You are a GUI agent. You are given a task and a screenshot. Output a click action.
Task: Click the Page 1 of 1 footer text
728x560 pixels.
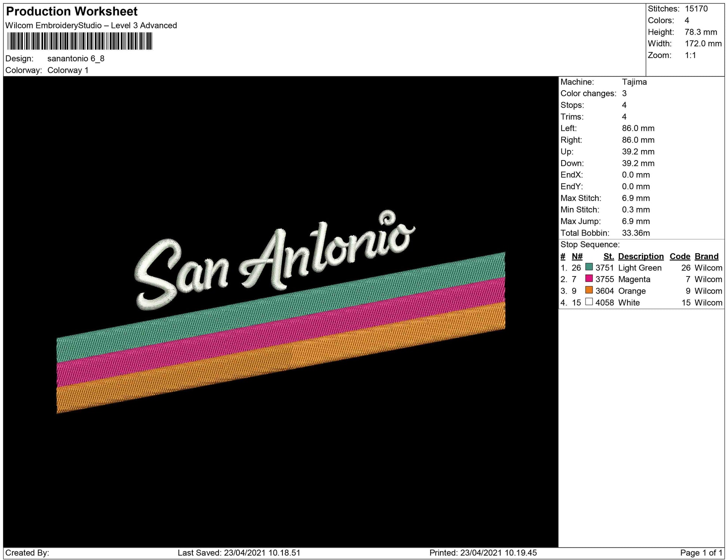[701, 553]
